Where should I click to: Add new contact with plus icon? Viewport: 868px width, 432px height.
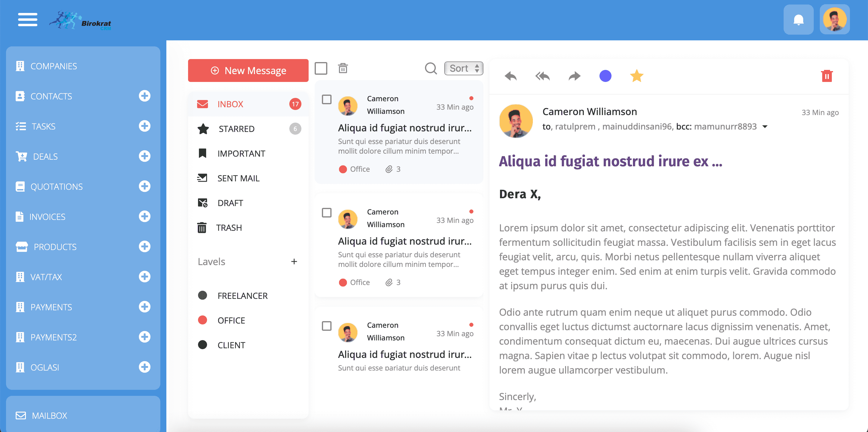[145, 96]
